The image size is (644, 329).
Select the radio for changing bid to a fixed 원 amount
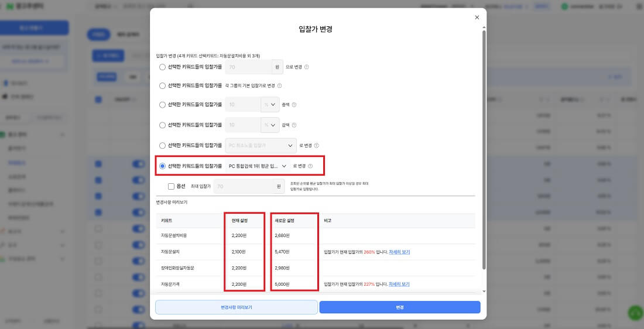(x=162, y=67)
